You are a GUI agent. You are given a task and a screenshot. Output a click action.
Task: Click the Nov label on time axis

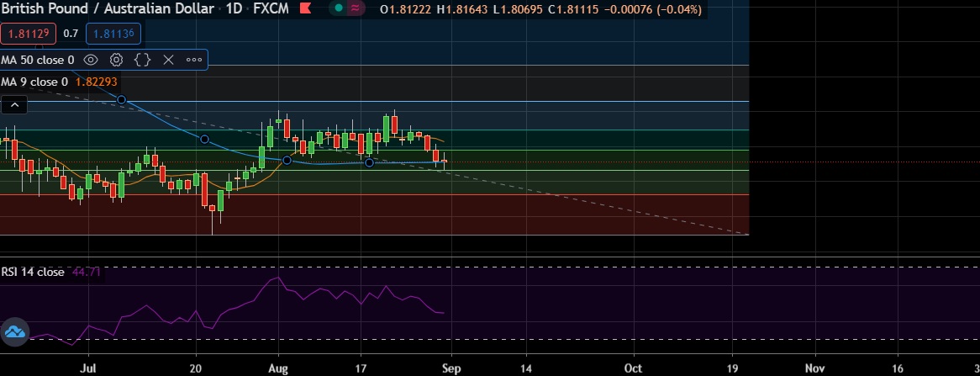(x=815, y=368)
